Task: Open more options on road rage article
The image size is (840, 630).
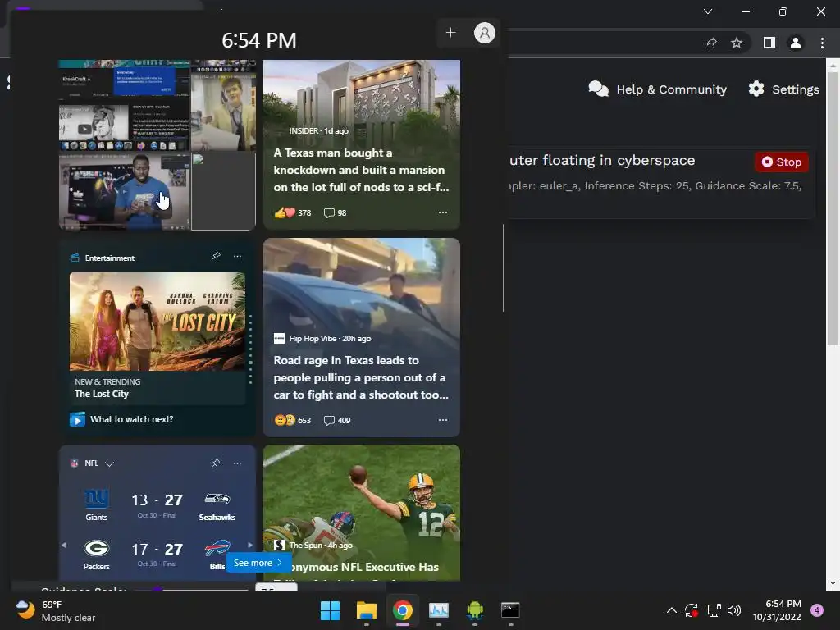Action: click(442, 420)
